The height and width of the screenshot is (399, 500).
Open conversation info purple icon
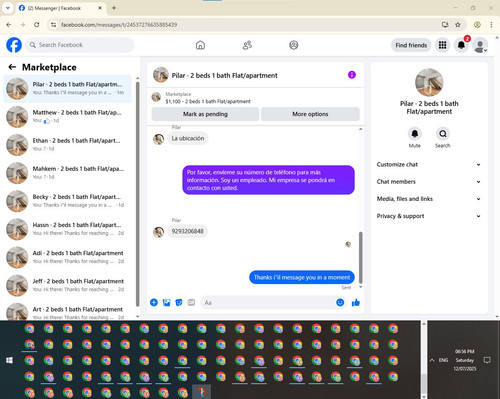click(352, 75)
